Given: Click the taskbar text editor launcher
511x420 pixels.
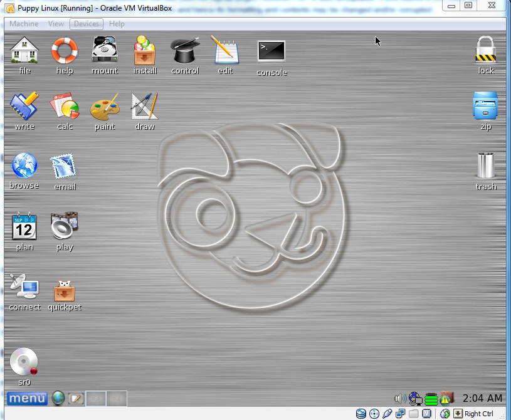Looking at the screenshot, I should click(76, 399).
